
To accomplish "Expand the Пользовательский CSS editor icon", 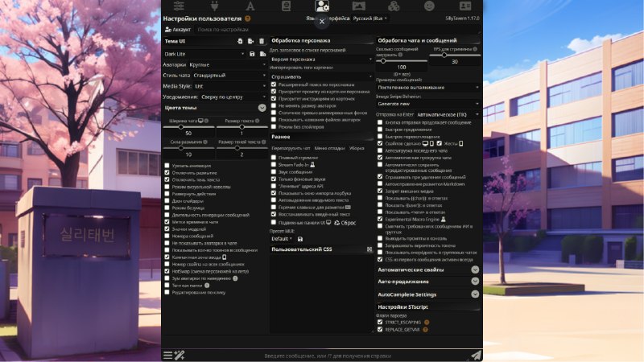I will click(x=369, y=249).
